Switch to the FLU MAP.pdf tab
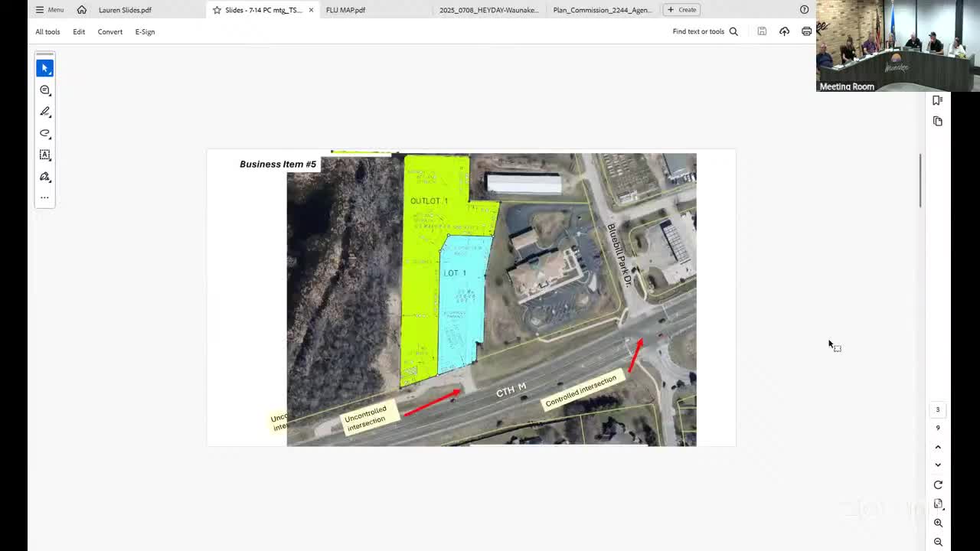 (x=345, y=10)
